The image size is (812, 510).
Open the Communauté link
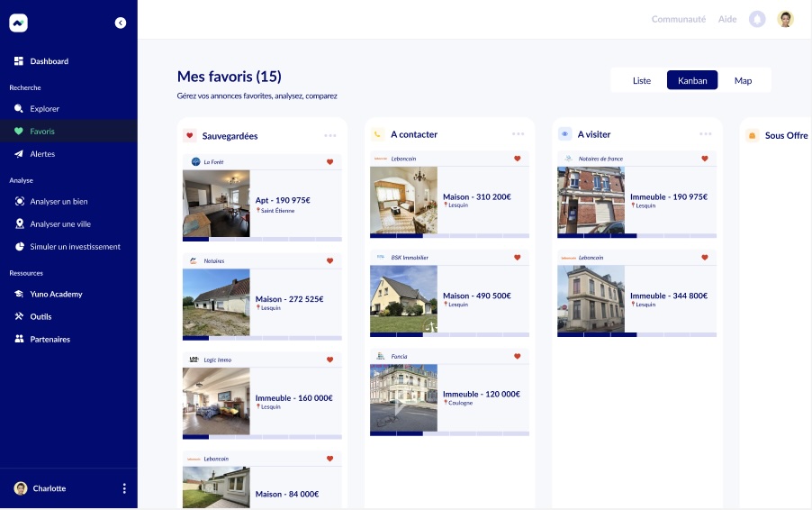[679, 19]
